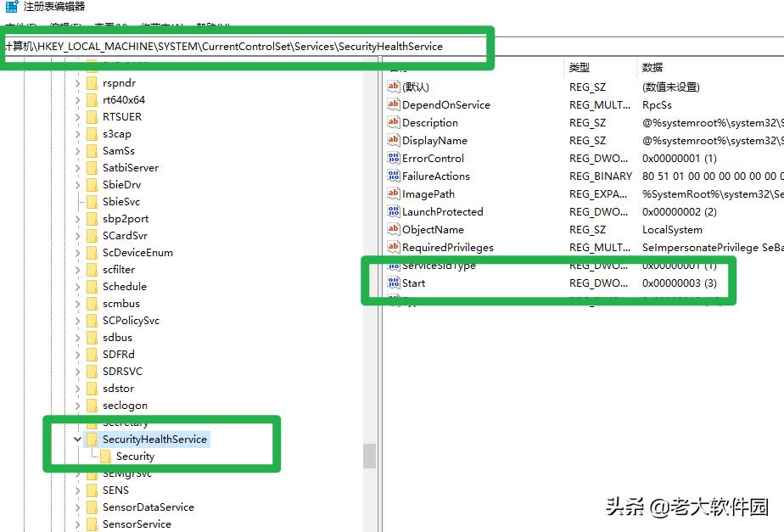
Task: Click the SecurityHealthService folder icon
Action: click(92, 440)
